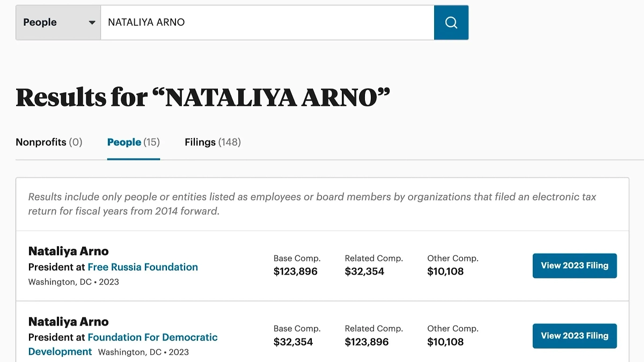View 2023 Filing for Foundation For Democratic Development
The height and width of the screenshot is (362, 644).
[x=574, y=336]
